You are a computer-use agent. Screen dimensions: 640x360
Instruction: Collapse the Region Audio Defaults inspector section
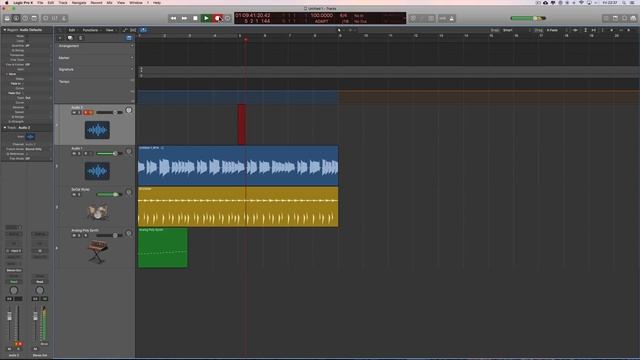(x=4, y=30)
